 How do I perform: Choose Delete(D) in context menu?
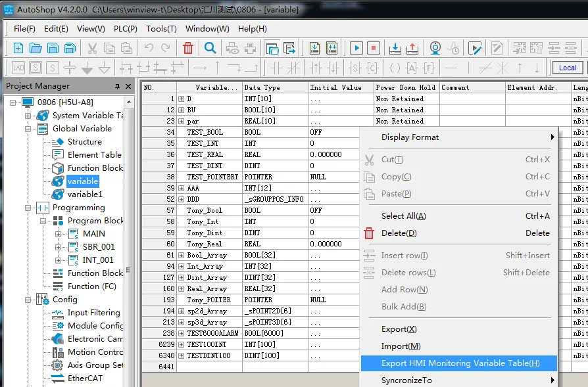coord(459,233)
